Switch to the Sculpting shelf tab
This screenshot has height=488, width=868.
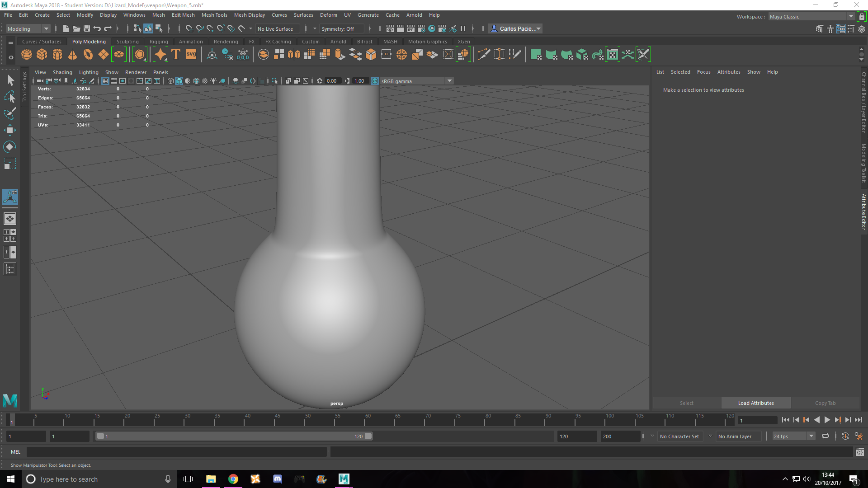click(127, 41)
